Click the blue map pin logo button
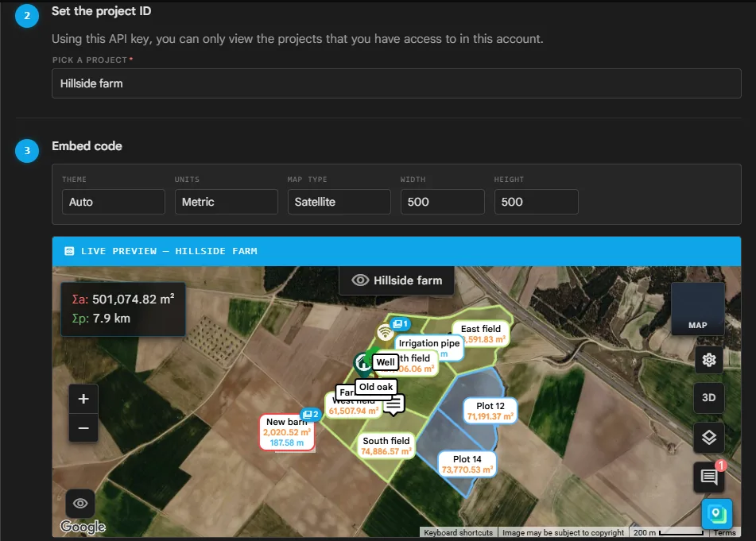756x541 pixels. click(716, 514)
